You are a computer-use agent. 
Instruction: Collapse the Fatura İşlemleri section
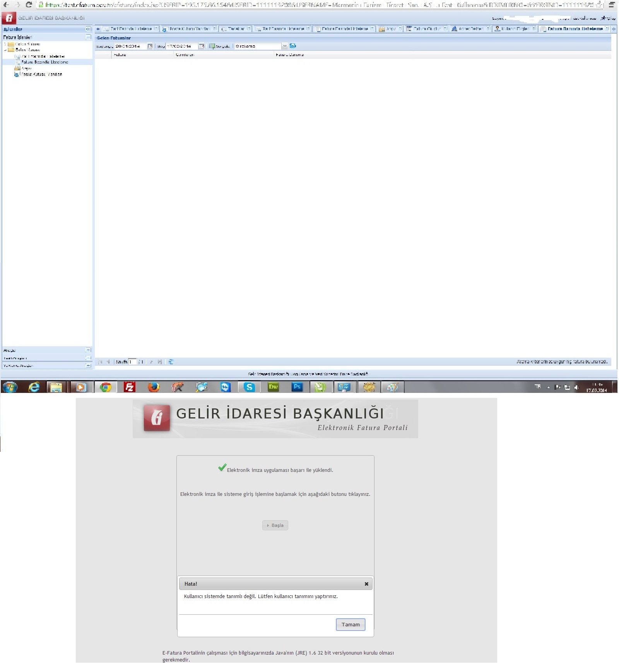click(88, 37)
